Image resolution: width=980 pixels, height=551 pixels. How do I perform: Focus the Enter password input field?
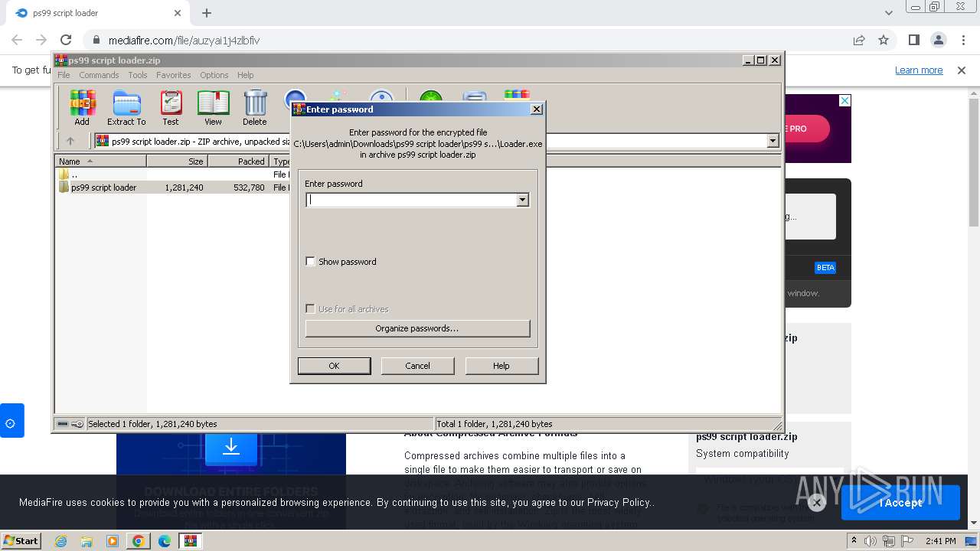tap(412, 200)
